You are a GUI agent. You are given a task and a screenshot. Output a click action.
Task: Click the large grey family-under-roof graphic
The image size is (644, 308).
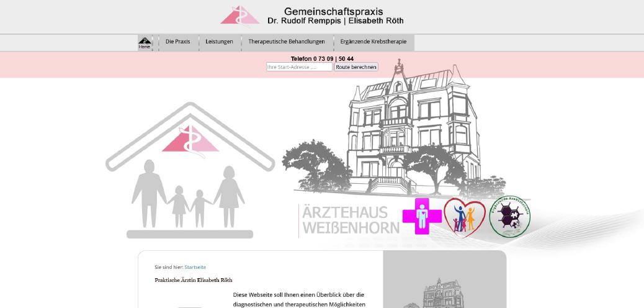pos(190,172)
